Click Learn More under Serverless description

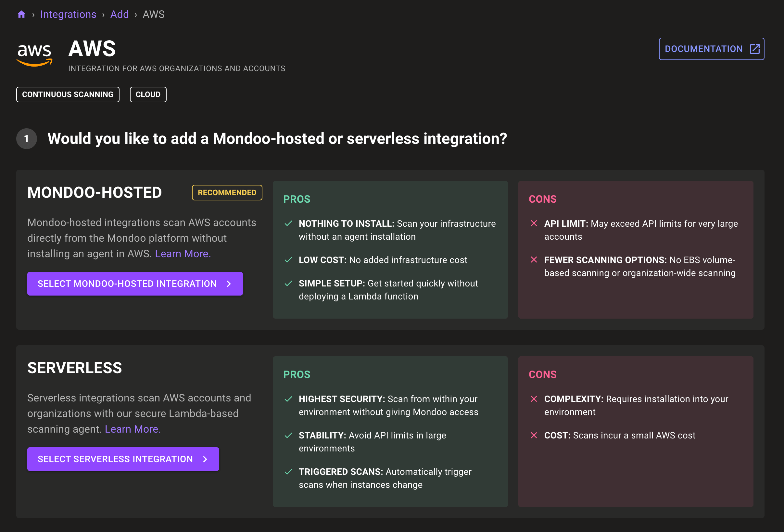(x=133, y=429)
